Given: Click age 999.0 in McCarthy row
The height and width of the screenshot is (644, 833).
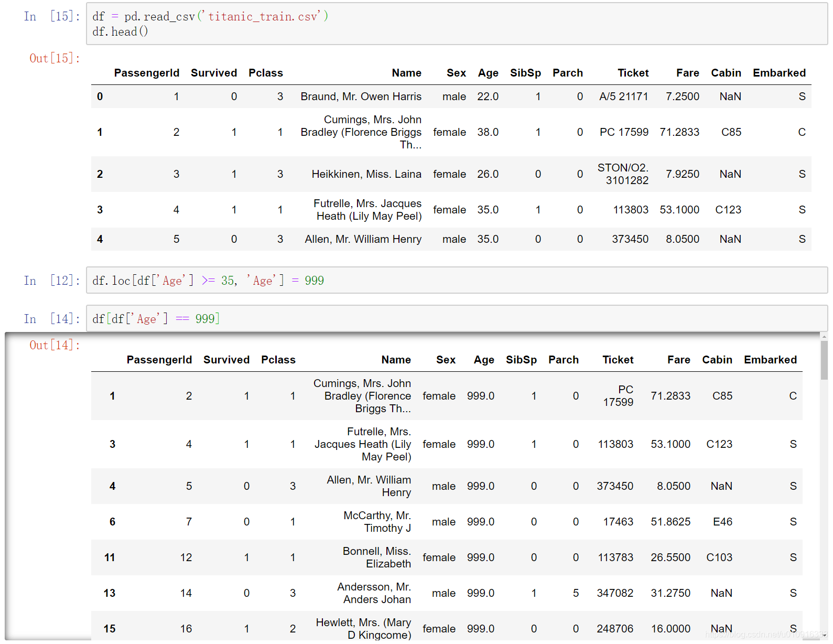Looking at the screenshot, I should pos(481,522).
